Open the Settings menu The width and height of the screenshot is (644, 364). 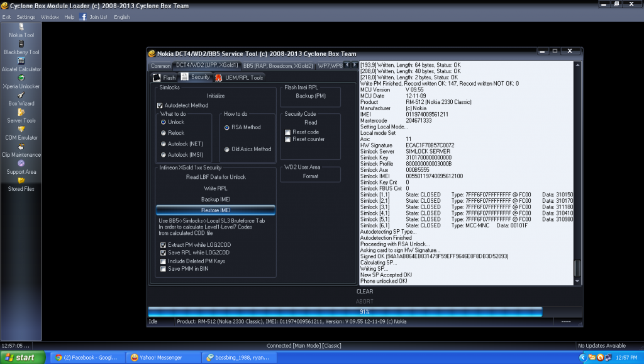(26, 17)
